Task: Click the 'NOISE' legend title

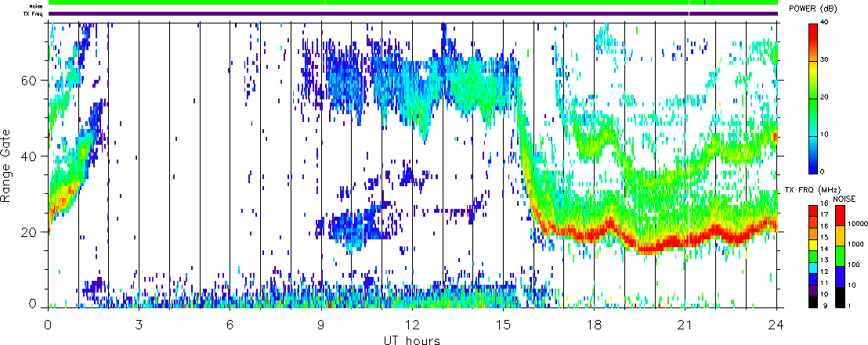Action: click(x=844, y=198)
